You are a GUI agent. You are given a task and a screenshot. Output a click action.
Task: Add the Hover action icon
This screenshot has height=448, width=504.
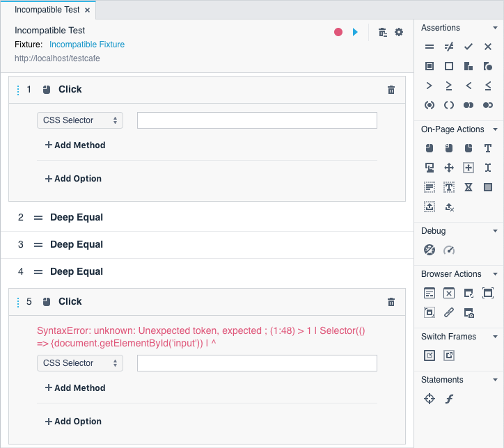pyautogui.click(x=429, y=168)
